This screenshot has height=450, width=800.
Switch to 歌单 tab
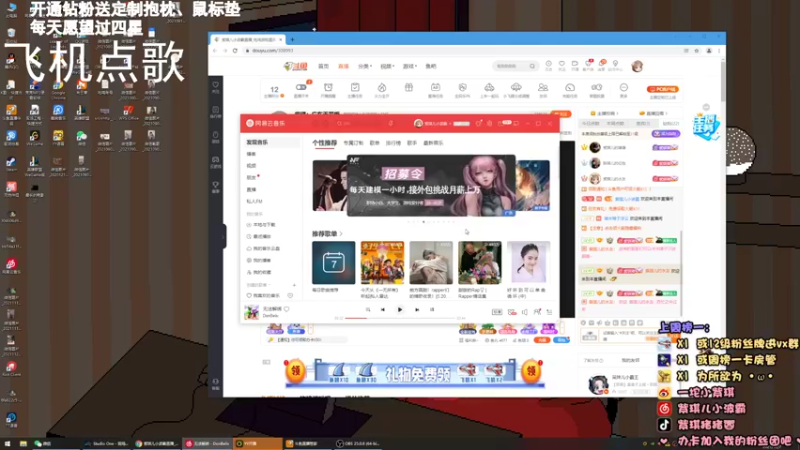(x=374, y=143)
